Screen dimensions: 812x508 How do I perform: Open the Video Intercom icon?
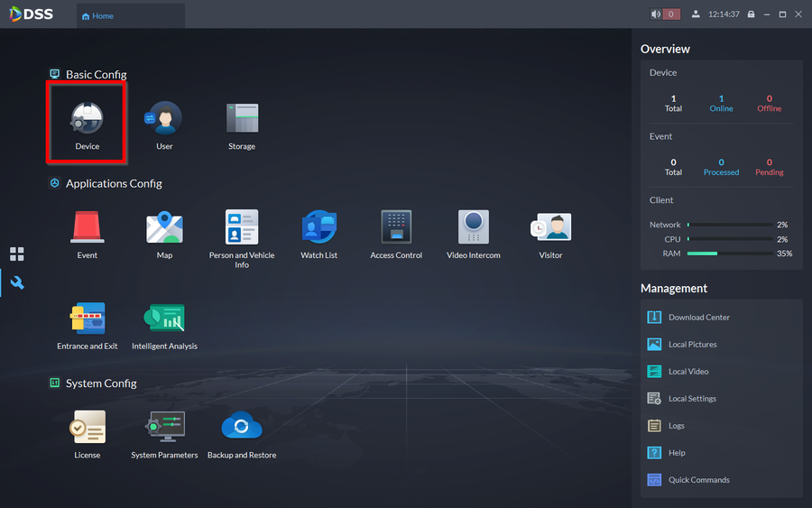pyautogui.click(x=473, y=230)
